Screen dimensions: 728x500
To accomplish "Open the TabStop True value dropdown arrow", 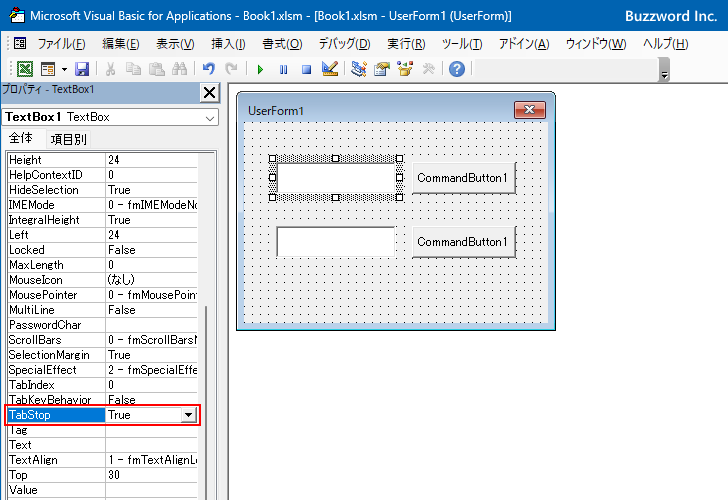I will pos(188,415).
